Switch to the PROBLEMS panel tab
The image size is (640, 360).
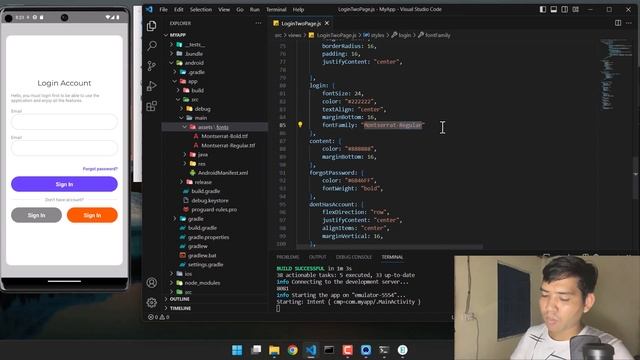pos(288,257)
